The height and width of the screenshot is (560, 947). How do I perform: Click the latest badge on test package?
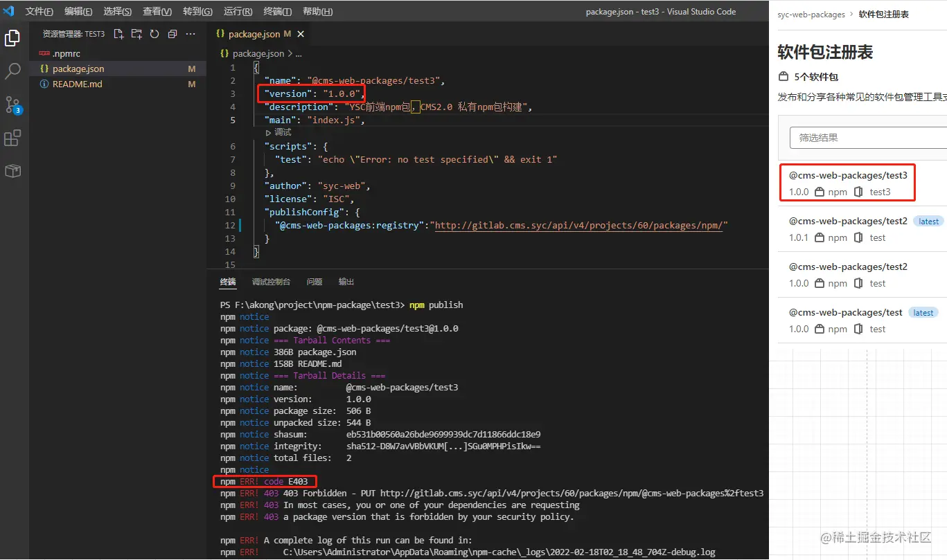pos(923,313)
